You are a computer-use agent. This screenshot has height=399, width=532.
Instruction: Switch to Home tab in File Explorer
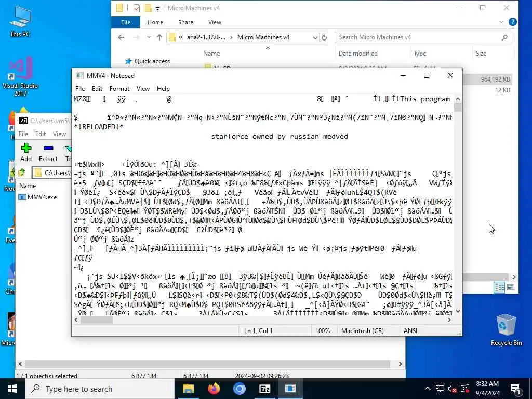click(x=155, y=22)
